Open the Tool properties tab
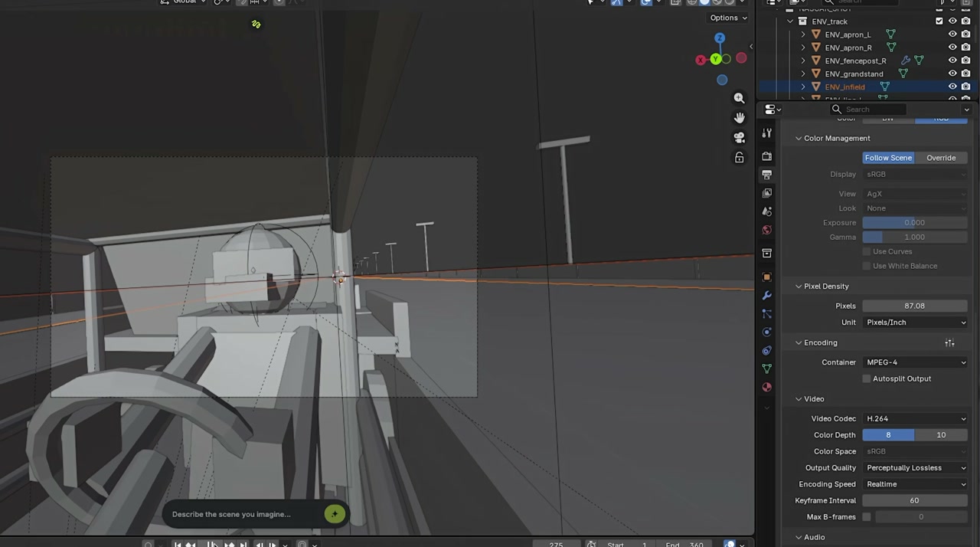 766,133
